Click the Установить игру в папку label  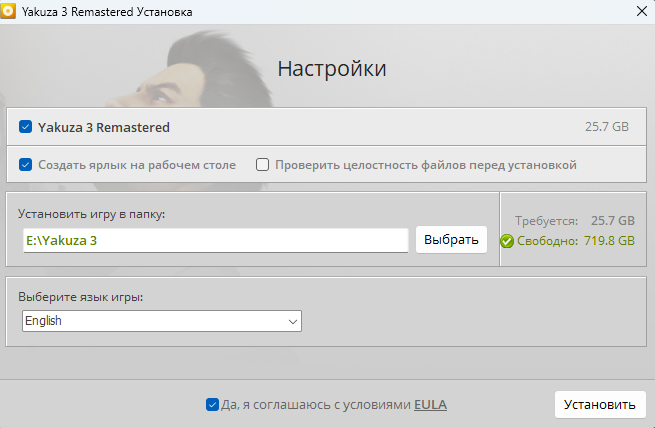pos(91,214)
